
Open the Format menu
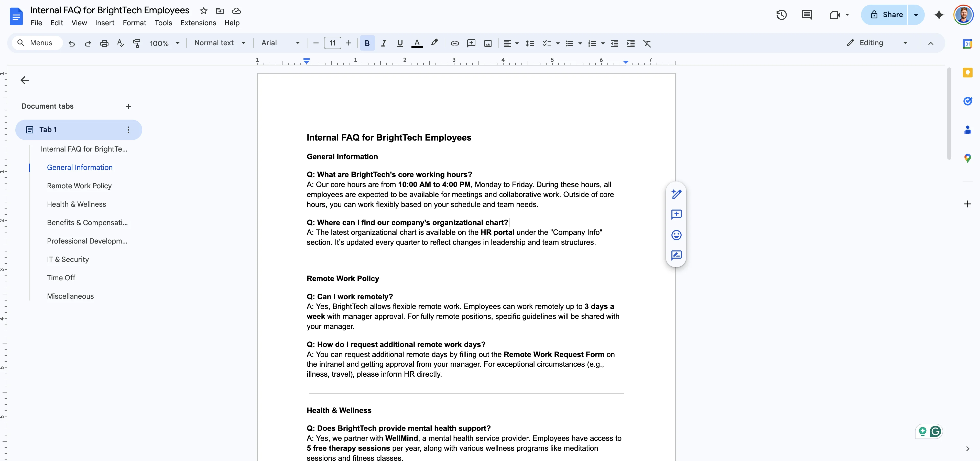134,23
